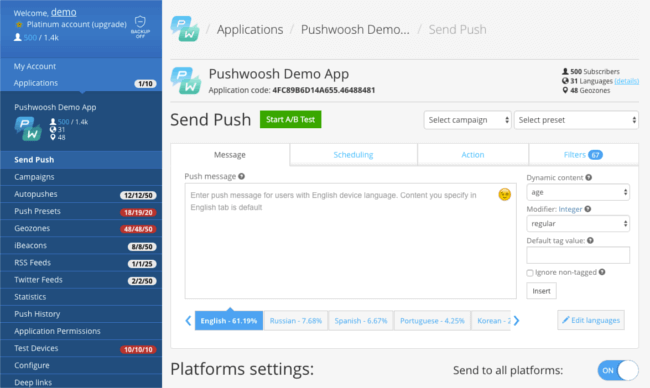
Task: Open Autopushes in sidebar
Action: pos(81,194)
